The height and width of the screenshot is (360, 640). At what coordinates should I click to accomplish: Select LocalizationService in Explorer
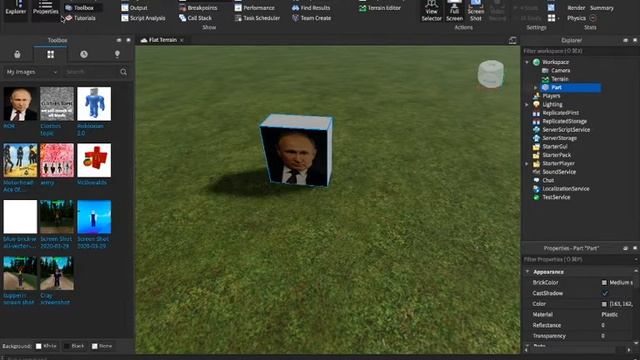click(566, 189)
